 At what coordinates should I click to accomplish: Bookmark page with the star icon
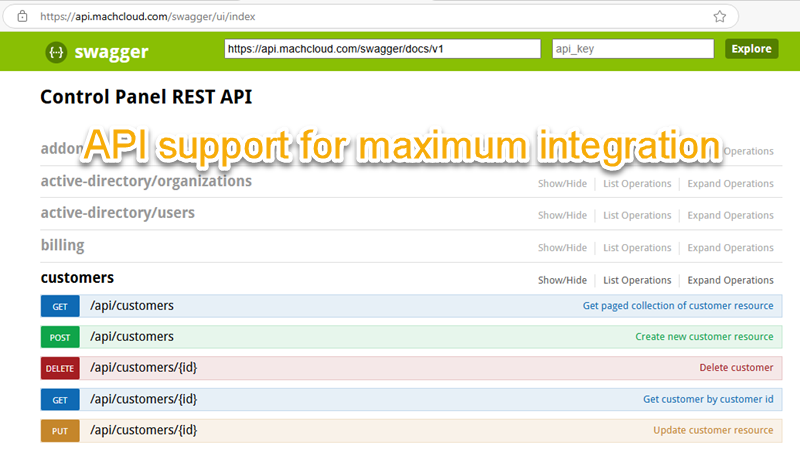click(719, 16)
